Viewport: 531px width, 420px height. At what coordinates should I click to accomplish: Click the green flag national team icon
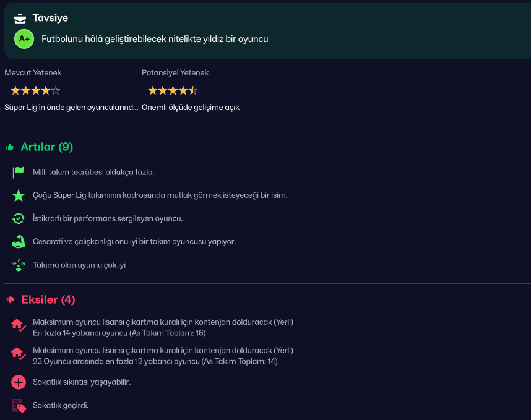[x=19, y=172]
